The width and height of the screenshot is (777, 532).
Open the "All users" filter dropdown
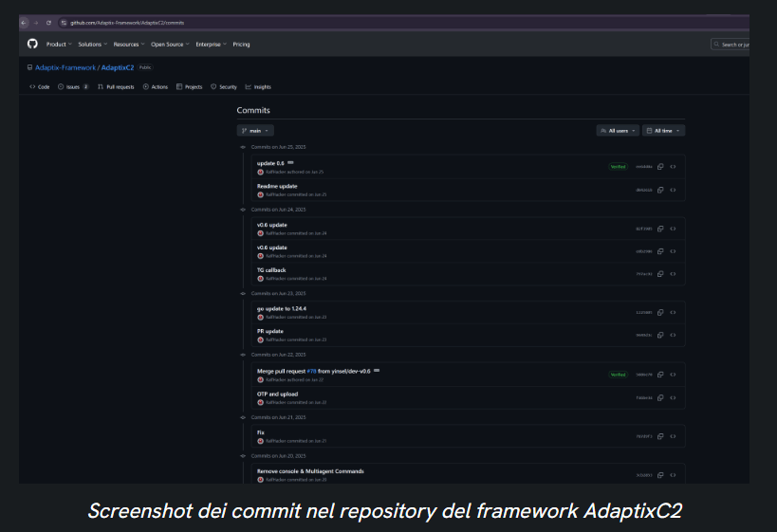[x=618, y=131]
